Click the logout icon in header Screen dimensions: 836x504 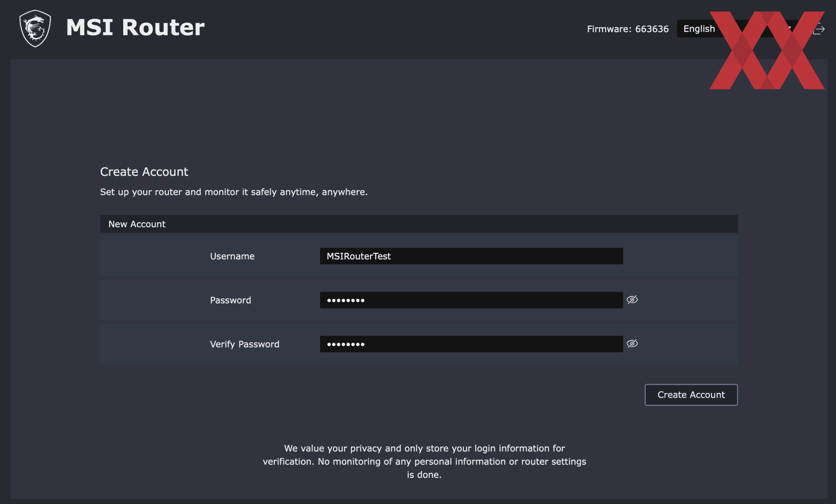tap(819, 29)
